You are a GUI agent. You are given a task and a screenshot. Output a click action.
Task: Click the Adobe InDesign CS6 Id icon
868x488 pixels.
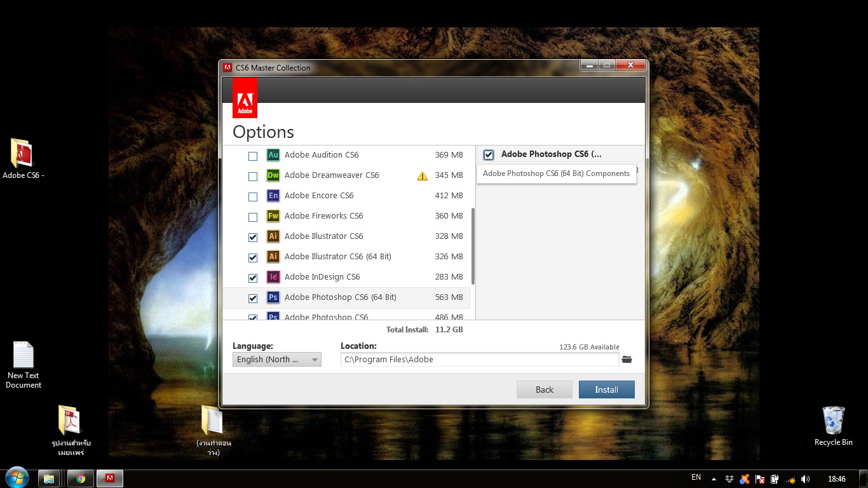point(273,277)
